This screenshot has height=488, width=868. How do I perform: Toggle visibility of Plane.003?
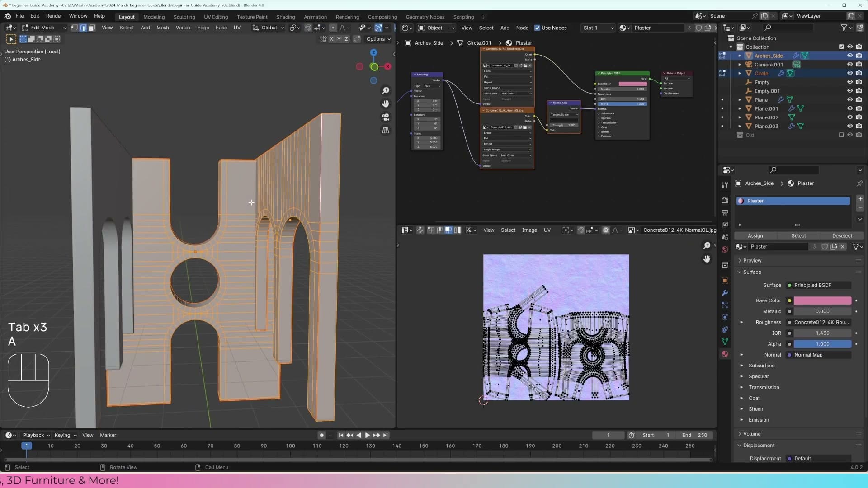tap(850, 127)
